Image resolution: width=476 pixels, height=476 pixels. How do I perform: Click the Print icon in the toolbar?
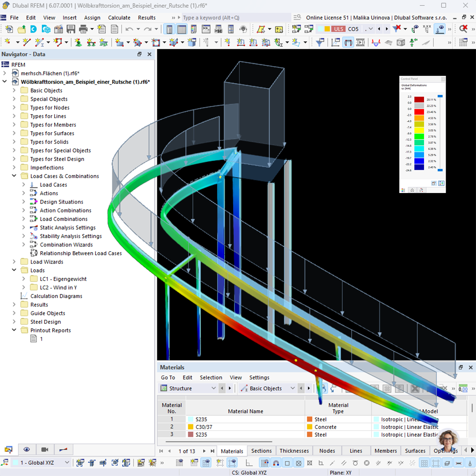point(83,29)
